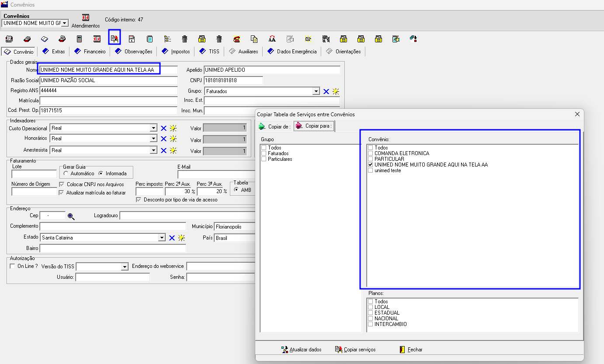The height and width of the screenshot is (364, 604).
Task: Click the calculator toolbar icon
Action: [79, 39]
